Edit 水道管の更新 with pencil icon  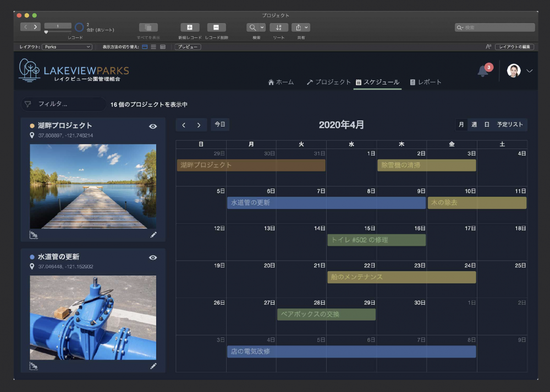pos(153,366)
